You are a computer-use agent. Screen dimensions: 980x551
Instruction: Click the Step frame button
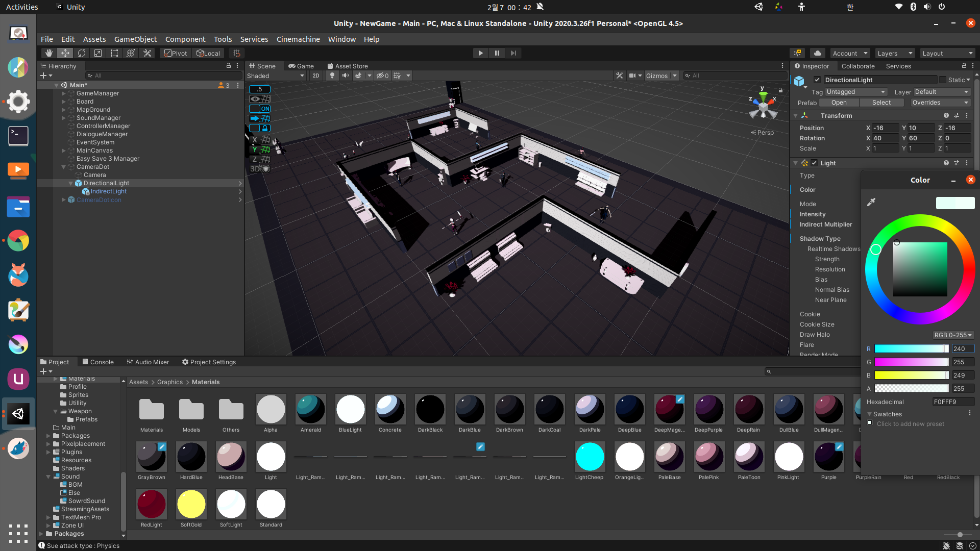point(513,53)
